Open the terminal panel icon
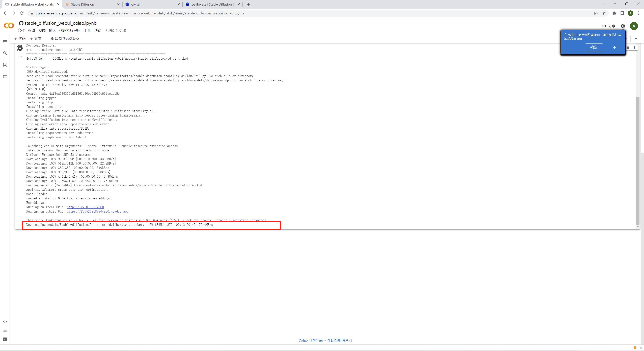Image resolution: width=644 pixels, height=351 pixels. 5,339
